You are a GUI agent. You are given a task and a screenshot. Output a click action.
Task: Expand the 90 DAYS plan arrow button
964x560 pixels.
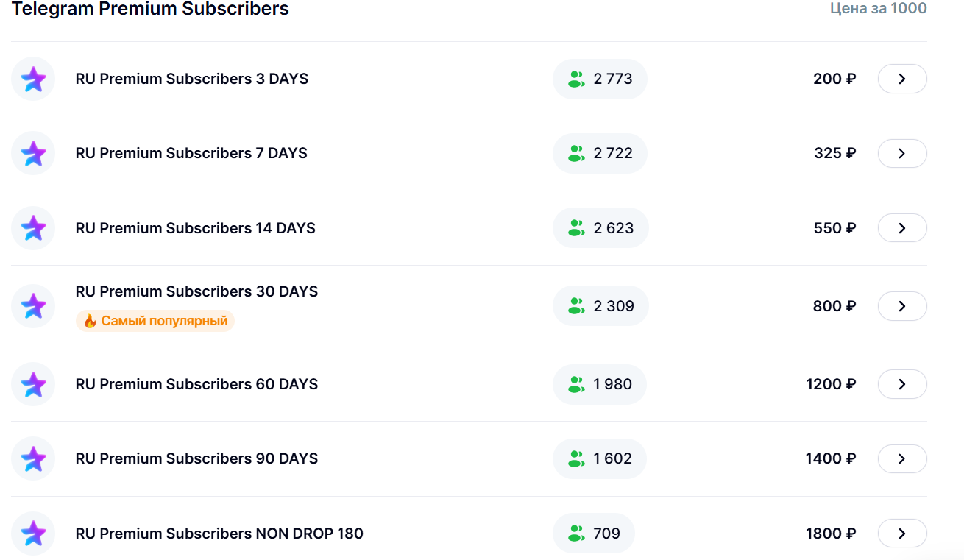click(x=902, y=458)
